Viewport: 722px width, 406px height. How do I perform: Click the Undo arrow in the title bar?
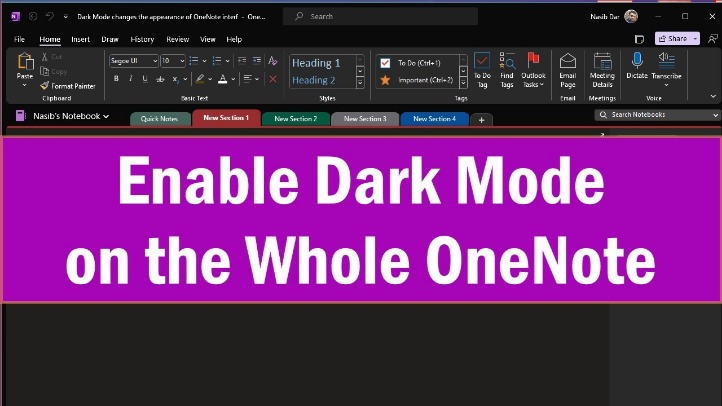pyautogui.click(x=49, y=17)
